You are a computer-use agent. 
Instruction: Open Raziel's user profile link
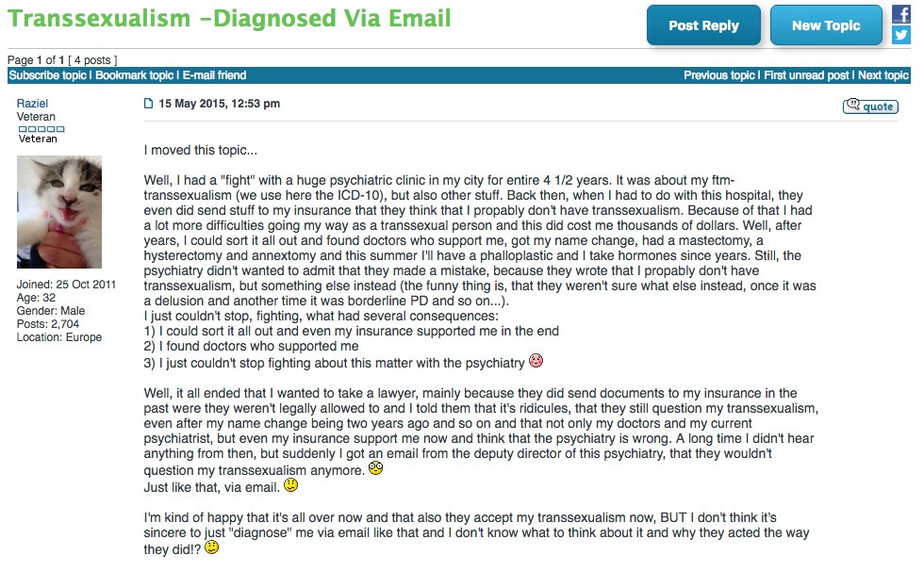click(32, 103)
